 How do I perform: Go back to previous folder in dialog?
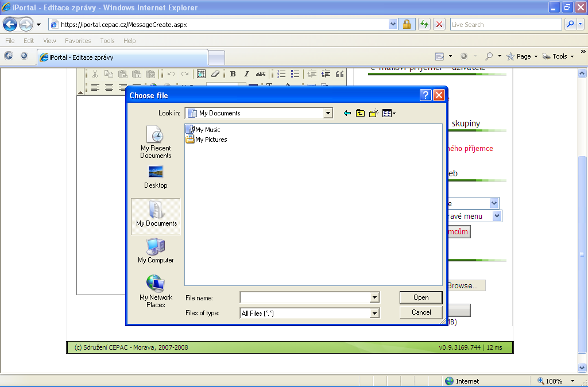pyautogui.click(x=347, y=113)
